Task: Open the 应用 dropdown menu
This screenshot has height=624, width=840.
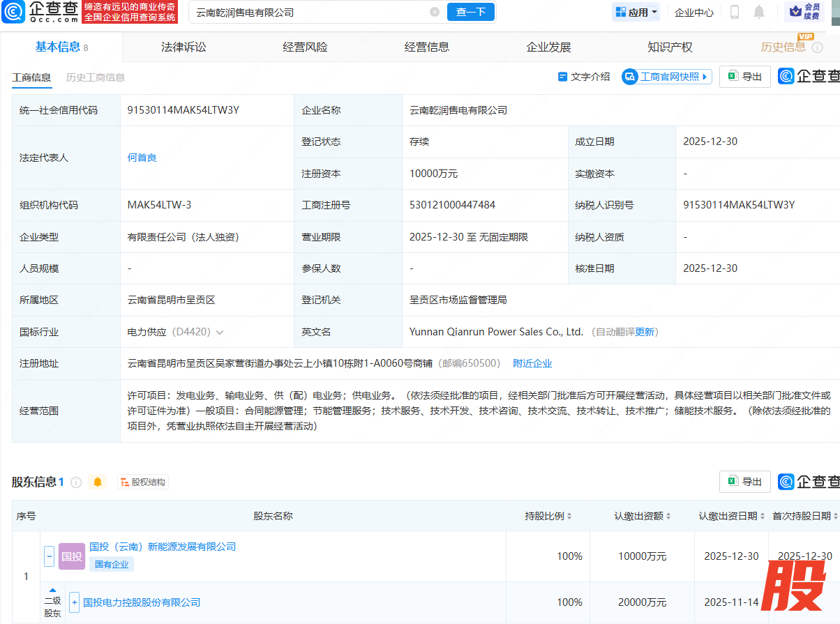Action: 637,12
